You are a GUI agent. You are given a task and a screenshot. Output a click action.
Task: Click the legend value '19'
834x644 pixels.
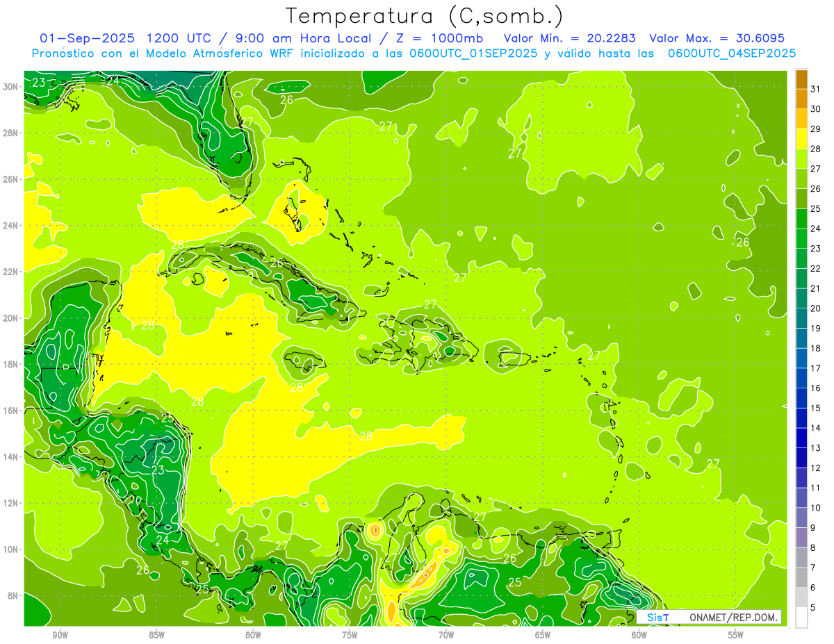(816, 329)
